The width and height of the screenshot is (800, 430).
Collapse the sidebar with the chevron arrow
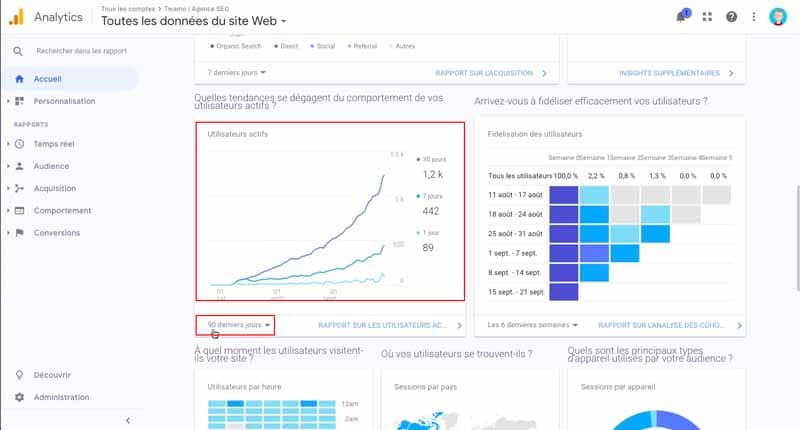coord(128,420)
